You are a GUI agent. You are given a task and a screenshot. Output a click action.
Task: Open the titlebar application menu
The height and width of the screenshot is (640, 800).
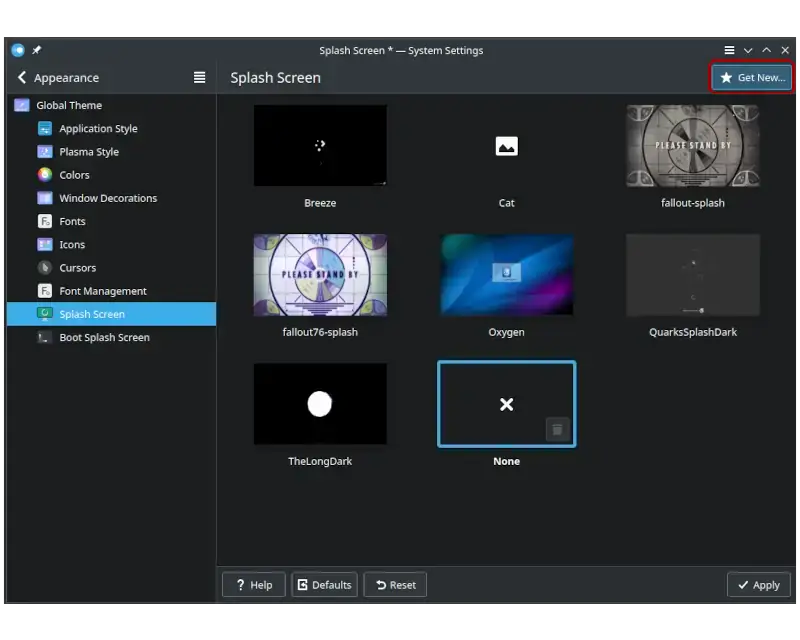(x=729, y=50)
